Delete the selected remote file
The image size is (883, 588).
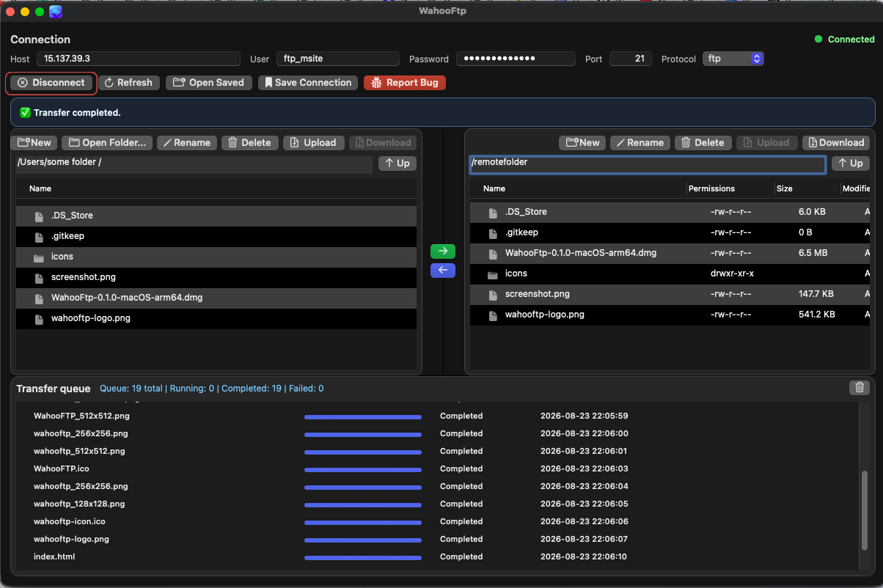[x=703, y=143]
